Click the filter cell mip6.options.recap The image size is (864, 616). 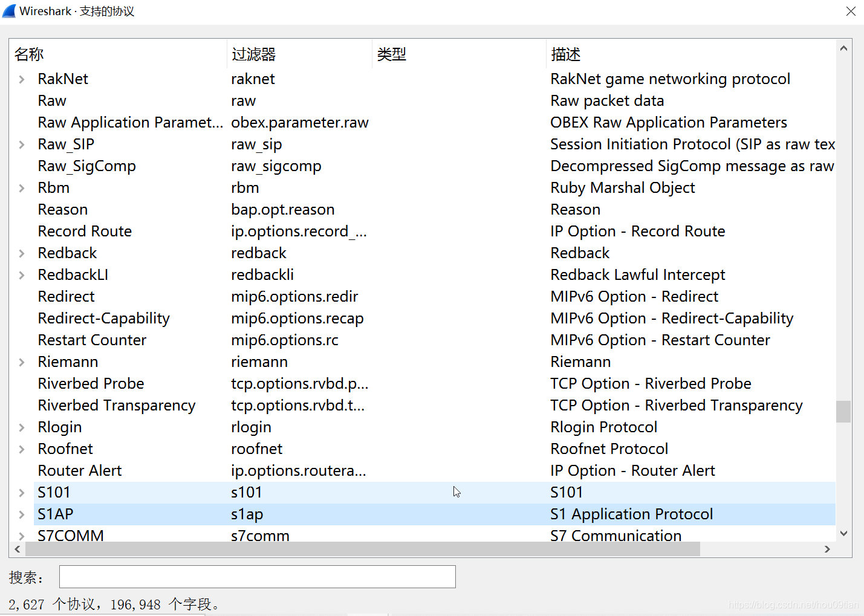coord(297,319)
